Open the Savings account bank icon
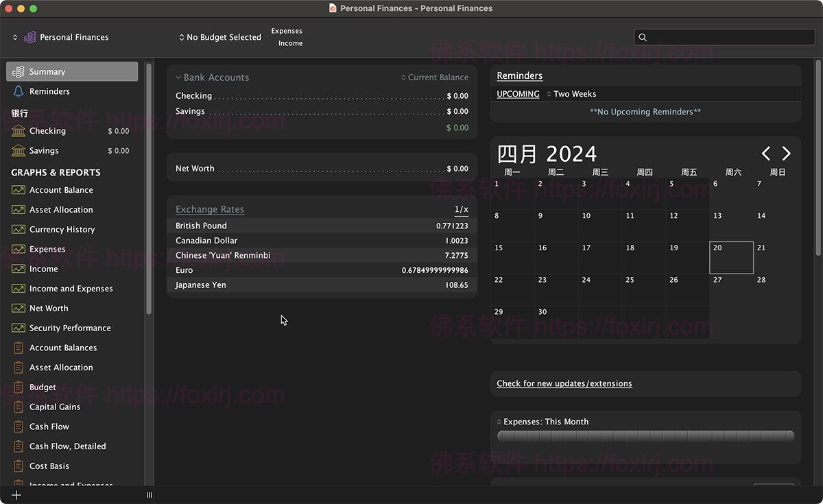 pos(19,151)
